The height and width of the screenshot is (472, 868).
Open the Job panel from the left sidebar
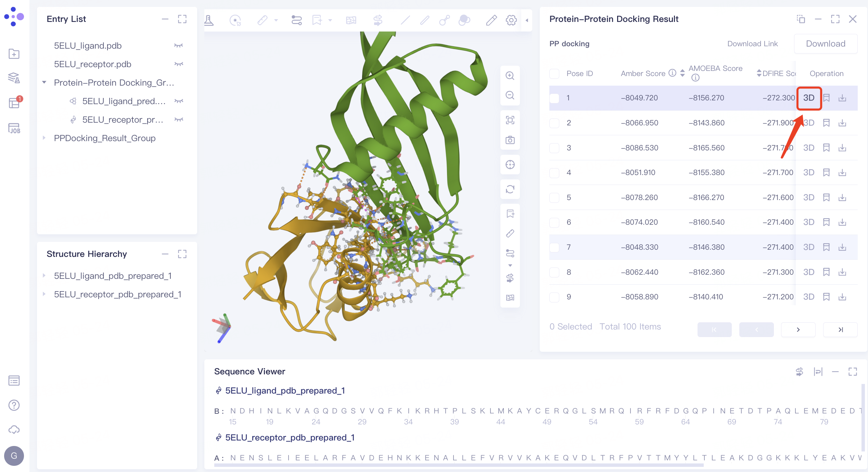point(14,127)
